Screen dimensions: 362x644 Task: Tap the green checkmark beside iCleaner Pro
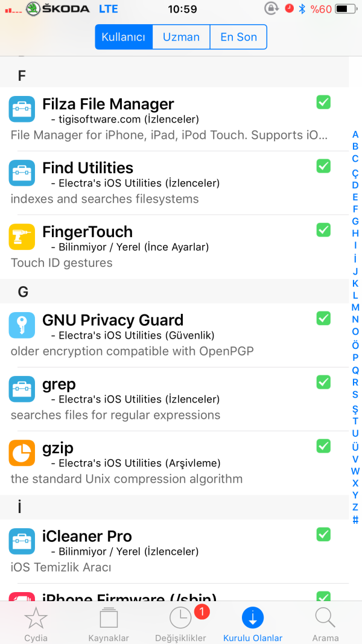[x=323, y=534]
